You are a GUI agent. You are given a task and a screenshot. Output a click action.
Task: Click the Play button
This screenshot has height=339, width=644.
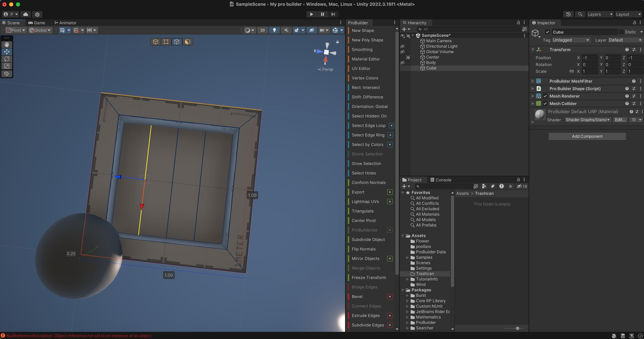[311, 14]
